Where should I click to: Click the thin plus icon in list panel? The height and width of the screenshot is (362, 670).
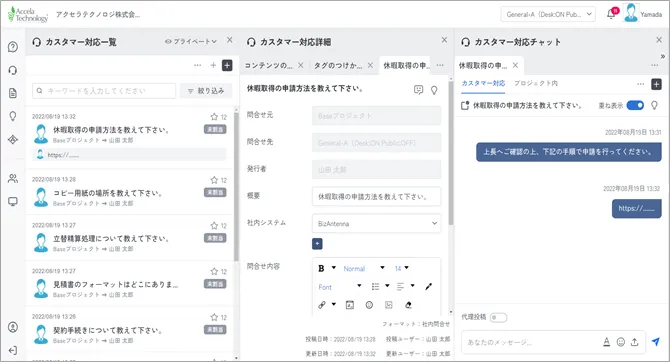(213, 65)
